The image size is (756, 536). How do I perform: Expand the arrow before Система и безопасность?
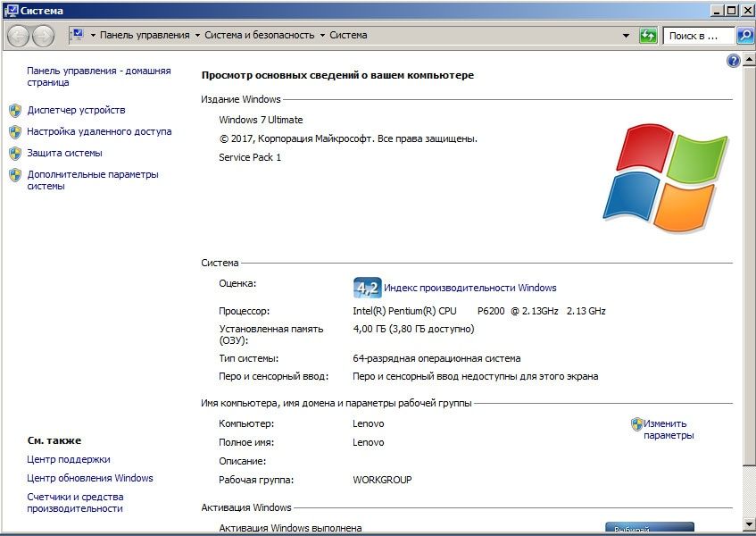pyautogui.click(x=197, y=35)
